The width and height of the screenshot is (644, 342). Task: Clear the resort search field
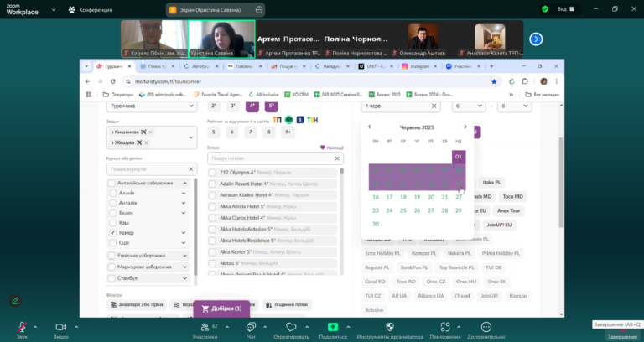coord(191,169)
